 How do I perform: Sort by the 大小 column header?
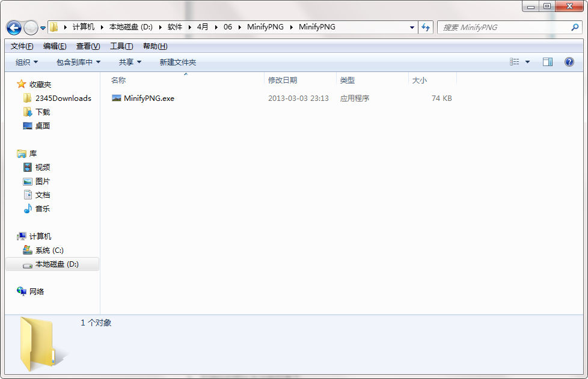click(419, 80)
